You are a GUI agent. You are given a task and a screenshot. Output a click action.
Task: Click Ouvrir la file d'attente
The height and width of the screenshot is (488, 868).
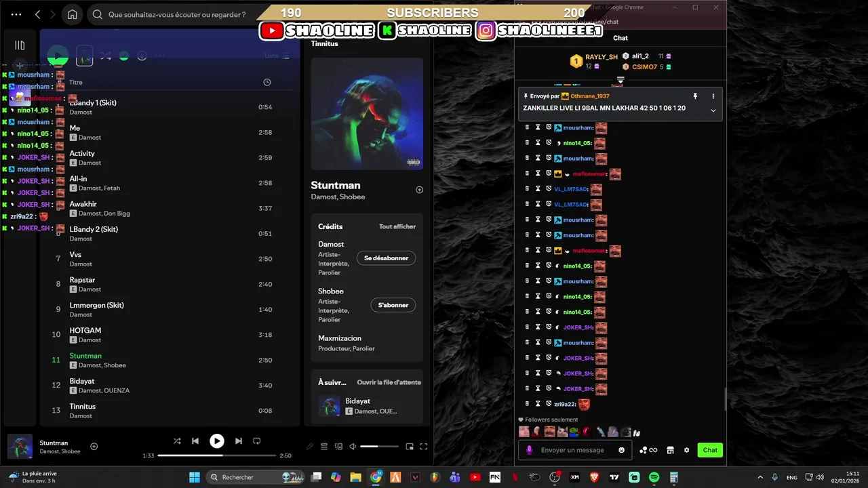[x=389, y=382]
